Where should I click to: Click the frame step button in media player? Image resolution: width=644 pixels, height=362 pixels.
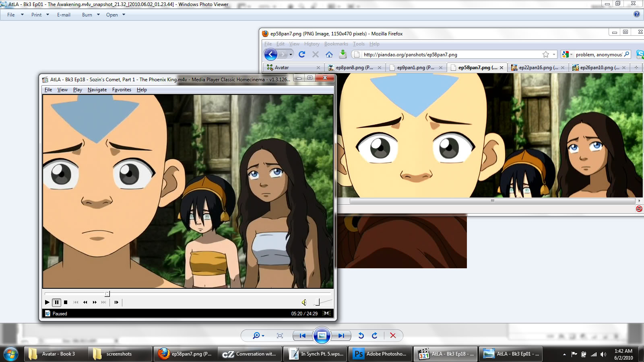point(116,302)
